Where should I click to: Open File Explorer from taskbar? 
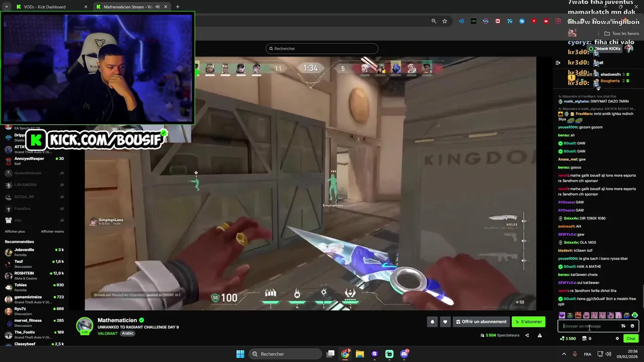pos(360,354)
